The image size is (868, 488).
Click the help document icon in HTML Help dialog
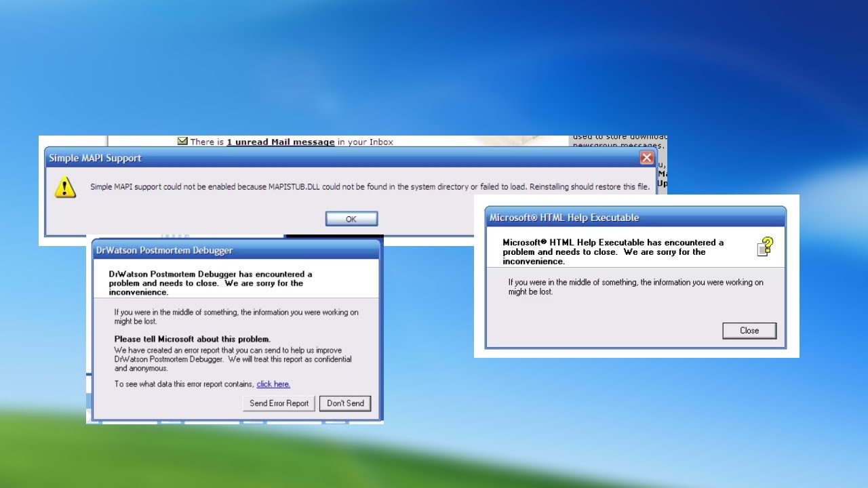click(x=765, y=247)
